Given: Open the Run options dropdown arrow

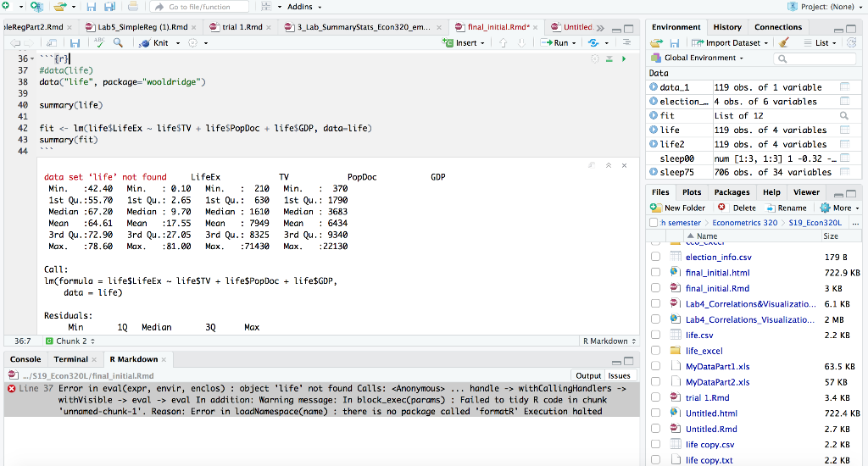Looking at the screenshot, I should (x=574, y=43).
